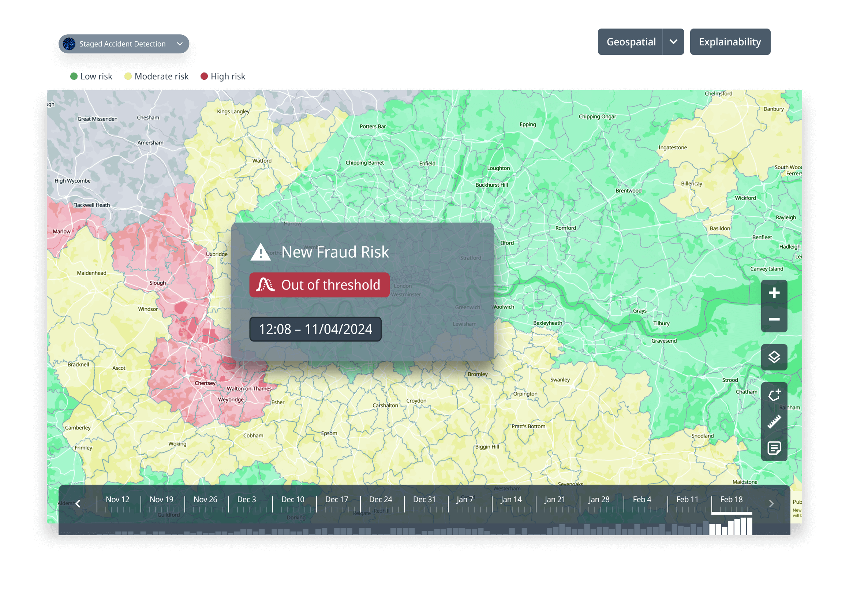Image resolution: width=868 pixels, height=593 pixels.
Task: Click the warning icon on New Fraud Risk card
Action: point(261,252)
